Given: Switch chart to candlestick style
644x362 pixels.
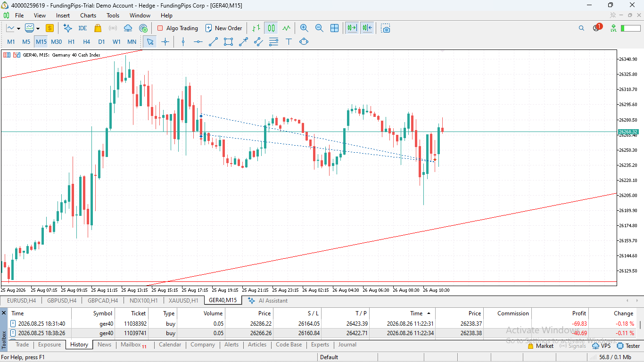Looking at the screenshot, I should [271, 28].
